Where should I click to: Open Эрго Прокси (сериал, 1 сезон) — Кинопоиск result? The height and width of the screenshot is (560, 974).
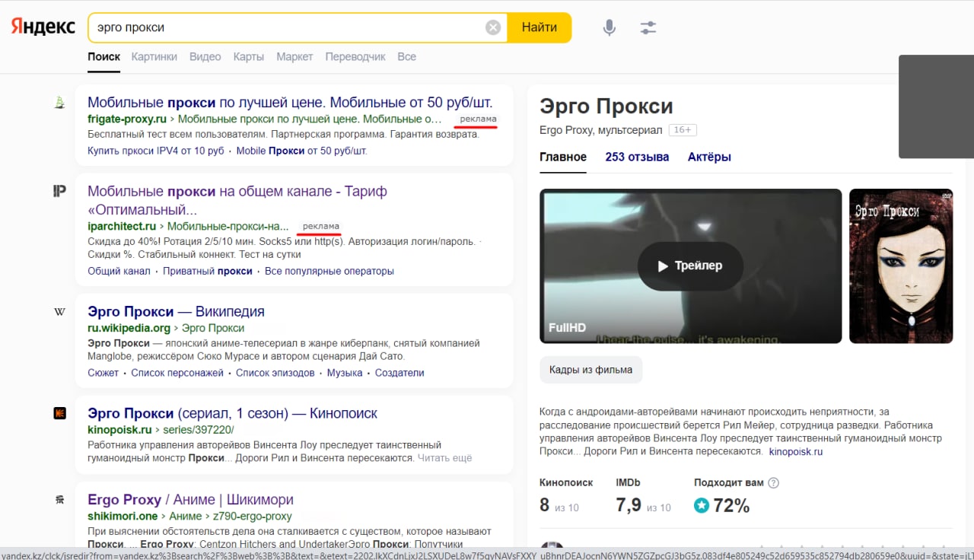(232, 413)
